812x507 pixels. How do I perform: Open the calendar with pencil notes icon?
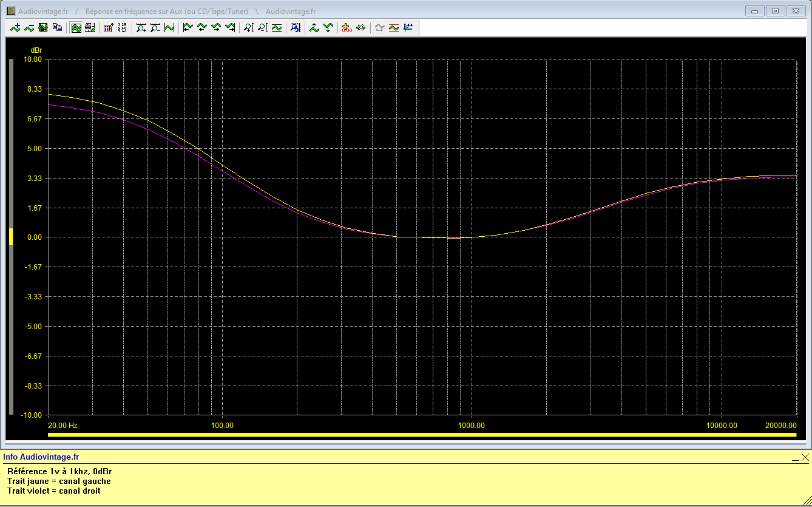pyautogui.click(x=108, y=27)
